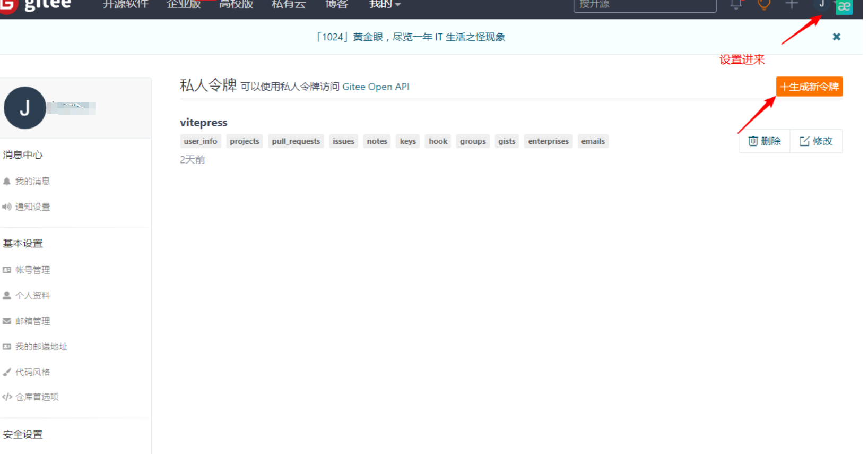Viewport: 868px width, 454px height.
Task: Open 帐号管理 in the sidebar
Action: (x=32, y=270)
